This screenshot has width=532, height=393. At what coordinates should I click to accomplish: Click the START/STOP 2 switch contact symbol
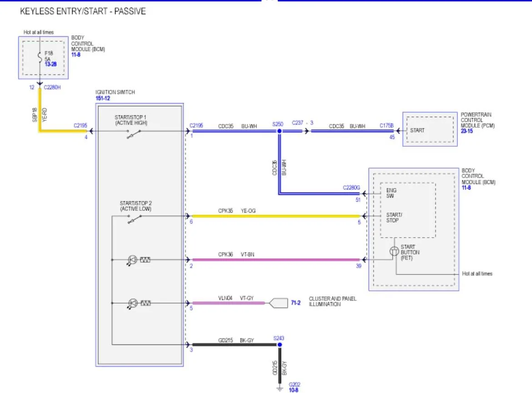click(134, 219)
